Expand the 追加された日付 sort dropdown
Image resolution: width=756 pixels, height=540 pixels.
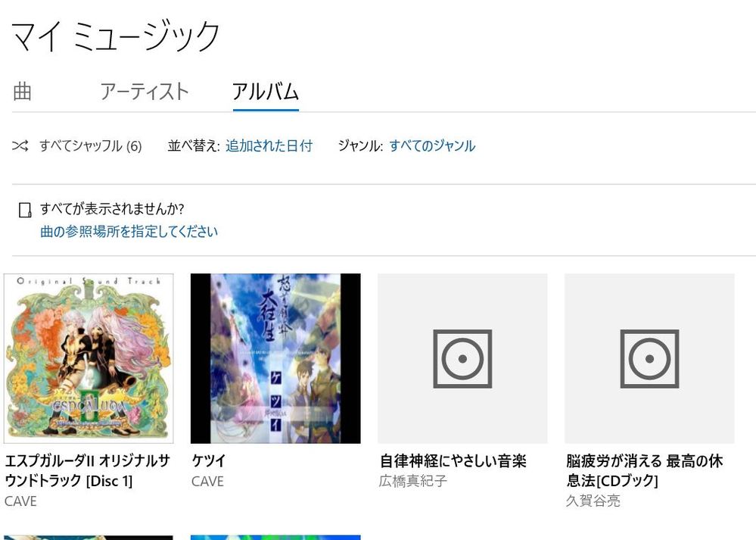269,145
